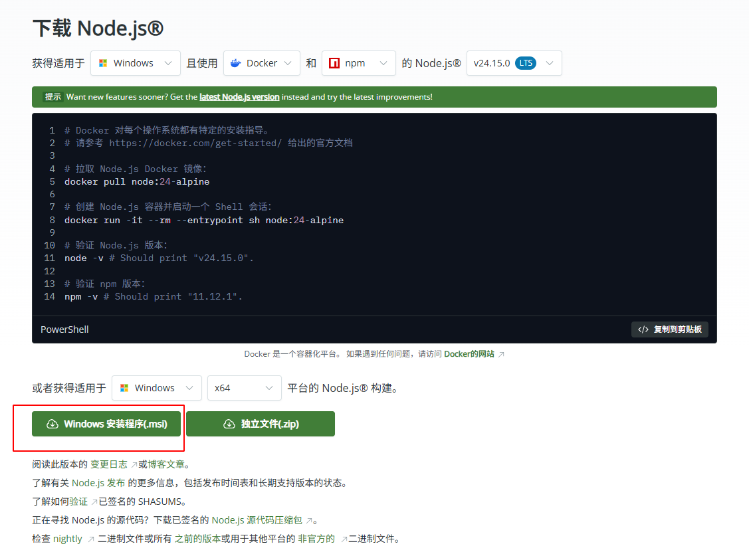Screen dimensions: 749x560
Task: Click the Windows logo in lower platform dropdown
Action: click(124, 388)
